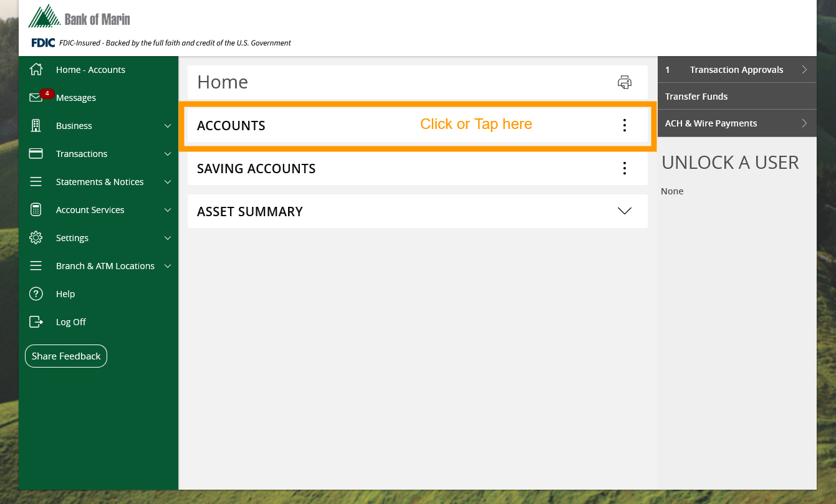The height and width of the screenshot is (504, 836).
Task: Open the Accounts three-dot options menu
Action: click(624, 125)
